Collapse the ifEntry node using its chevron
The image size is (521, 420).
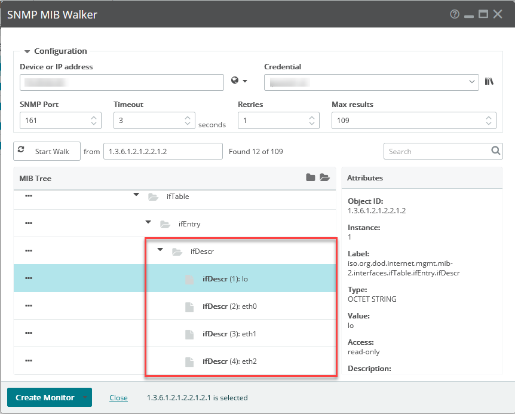(148, 221)
